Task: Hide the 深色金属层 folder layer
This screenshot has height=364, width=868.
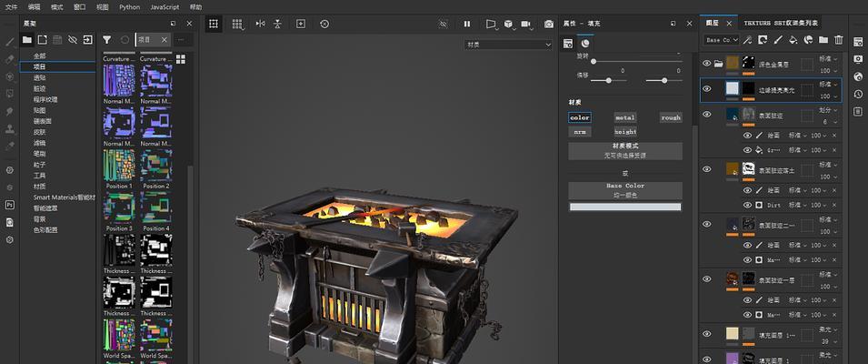Action: coord(706,64)
